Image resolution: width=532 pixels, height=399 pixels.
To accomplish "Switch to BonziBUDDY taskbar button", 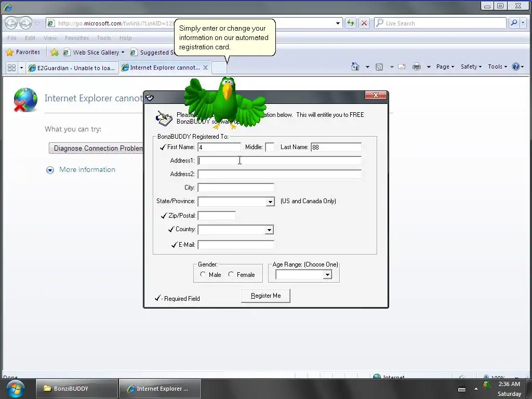I will coord(77,389).
